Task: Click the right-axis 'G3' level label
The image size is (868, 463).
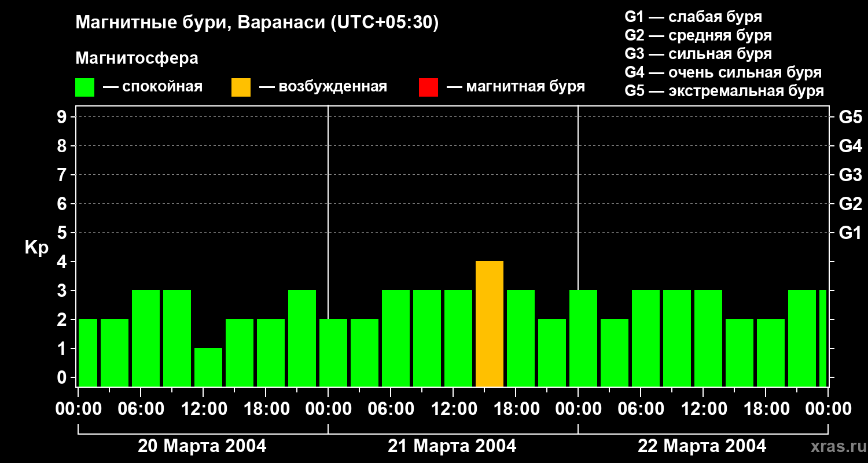Action: (850, 175)
